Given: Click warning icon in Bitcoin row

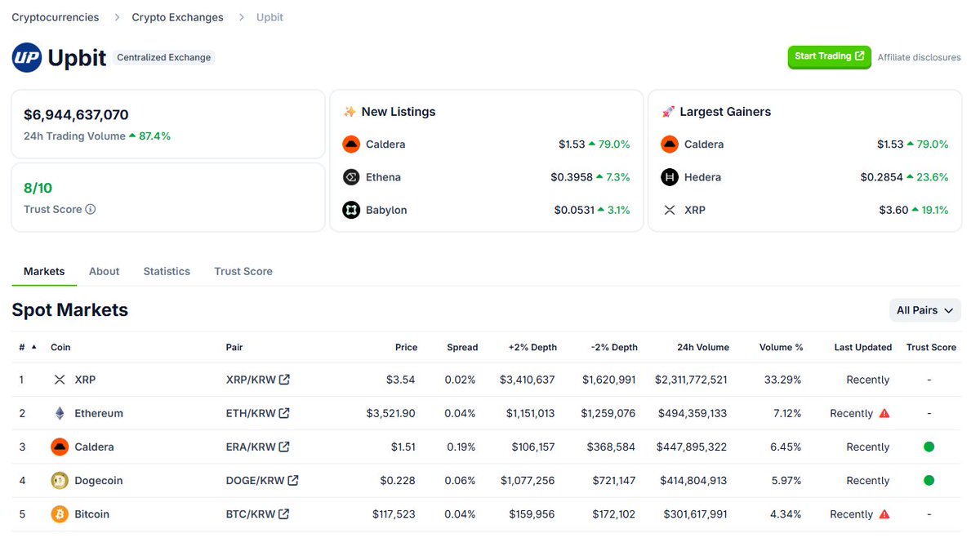Looking at the screenshot, I should pyautogui.click(x=884, y=514).
